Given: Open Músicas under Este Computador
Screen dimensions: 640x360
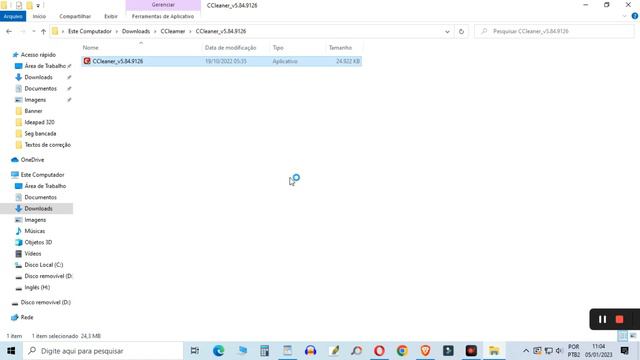Looking at the screenshot, I should coord(35,231).
